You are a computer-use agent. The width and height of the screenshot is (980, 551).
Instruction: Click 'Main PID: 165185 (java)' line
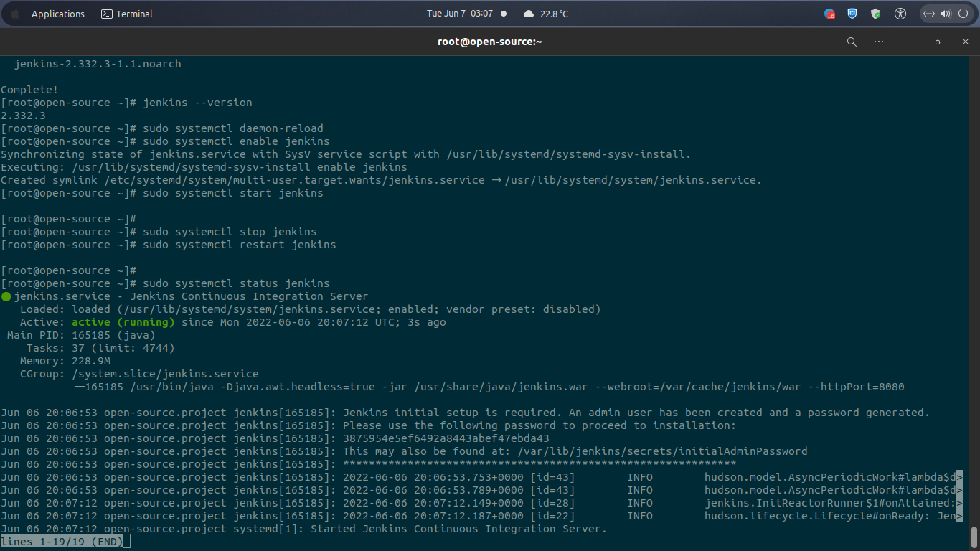[x=81, y=335]
